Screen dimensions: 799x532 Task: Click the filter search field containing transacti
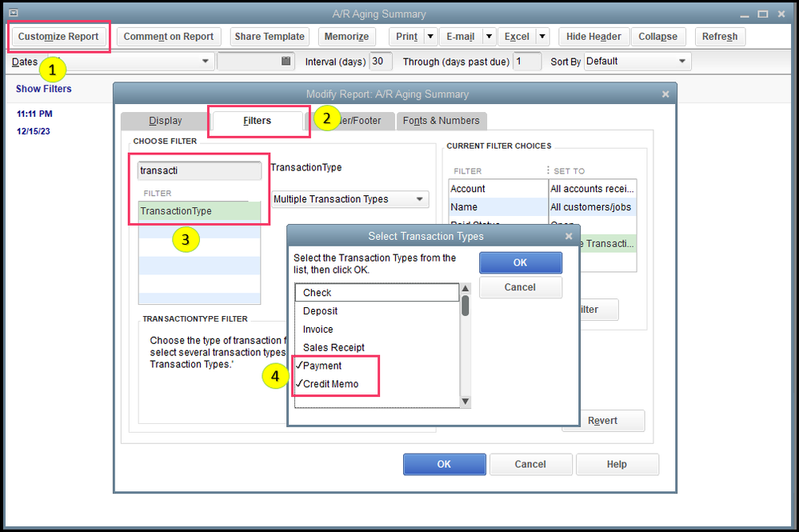click(199, 170)
